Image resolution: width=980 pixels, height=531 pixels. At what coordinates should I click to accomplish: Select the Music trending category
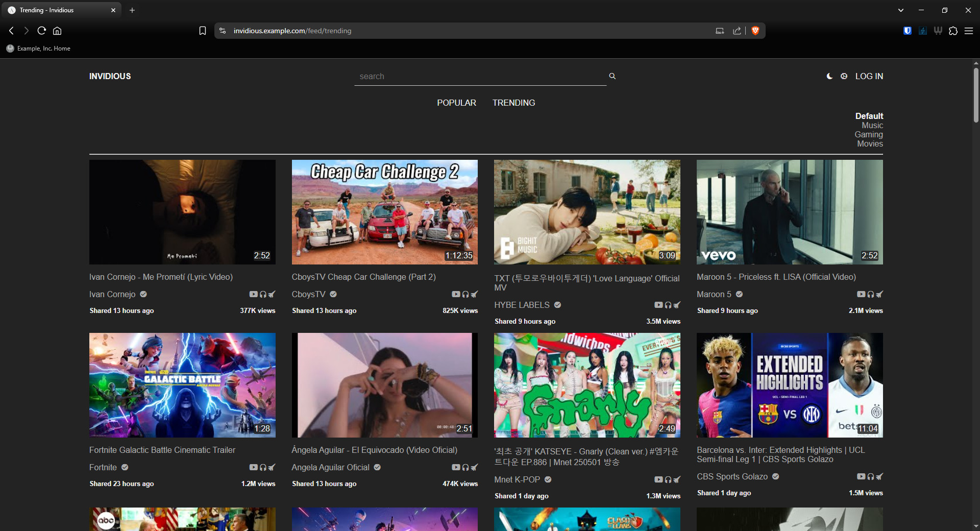(x=872, y=126)
